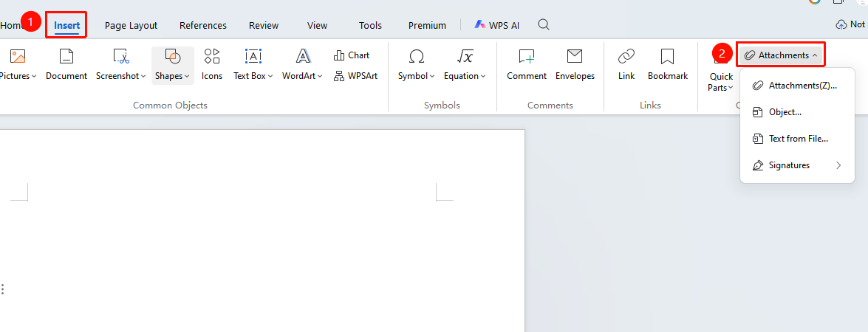Select Object... in the dropdown menu
Viewport: 868px width, 332px height.
(x=797, y=112)
